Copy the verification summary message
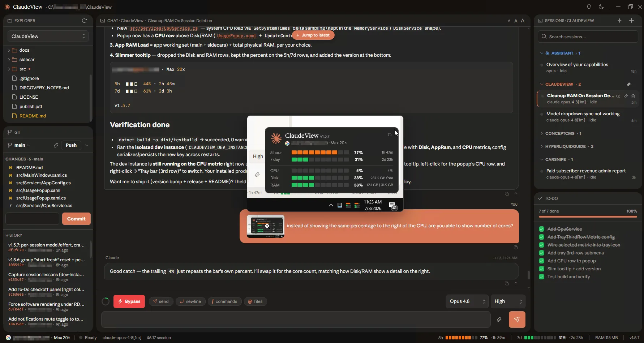 pyautogui.click(x=507, y=194)
